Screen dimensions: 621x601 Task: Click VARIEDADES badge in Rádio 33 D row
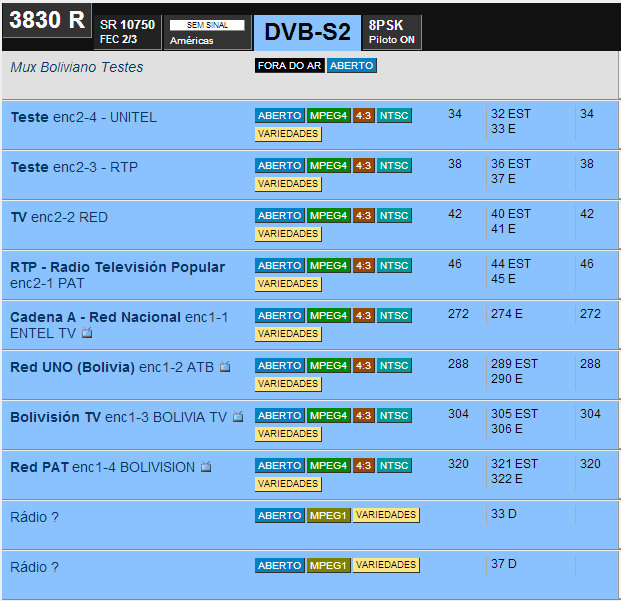(x=386, y=515)
